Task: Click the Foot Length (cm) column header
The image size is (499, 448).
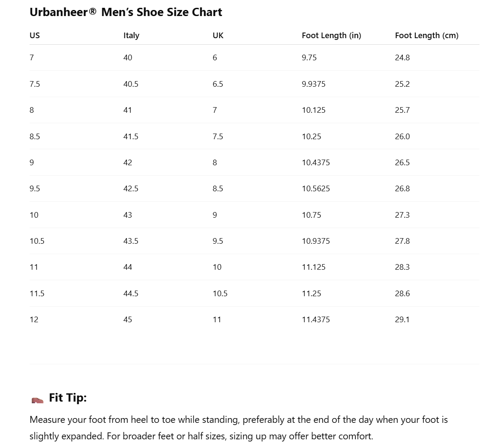Action: click(427, 36)
